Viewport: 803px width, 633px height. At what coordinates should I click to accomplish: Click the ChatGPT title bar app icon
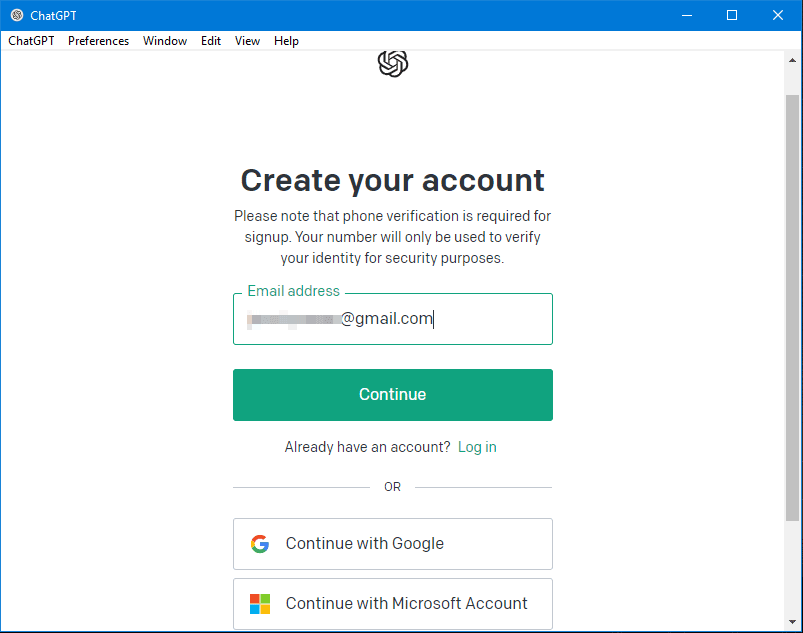[x=17, y=15]
